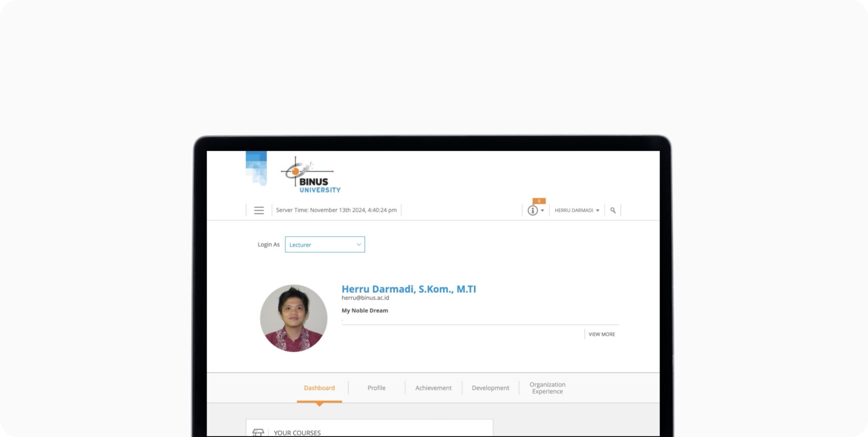Switch to the Dashboard tab
The image size is (868, 437).
pyautogui.click(x=319, y=388)
